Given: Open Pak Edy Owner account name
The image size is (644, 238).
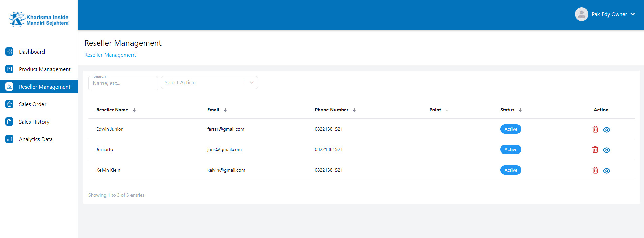Looking at the screenshot, I should click(609, 14).
